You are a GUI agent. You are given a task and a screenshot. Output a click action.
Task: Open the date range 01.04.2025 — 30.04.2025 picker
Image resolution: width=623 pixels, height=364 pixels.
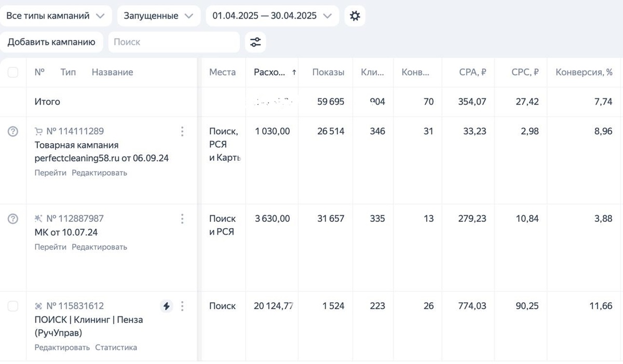pyautogui.click(x=272, y=16)
